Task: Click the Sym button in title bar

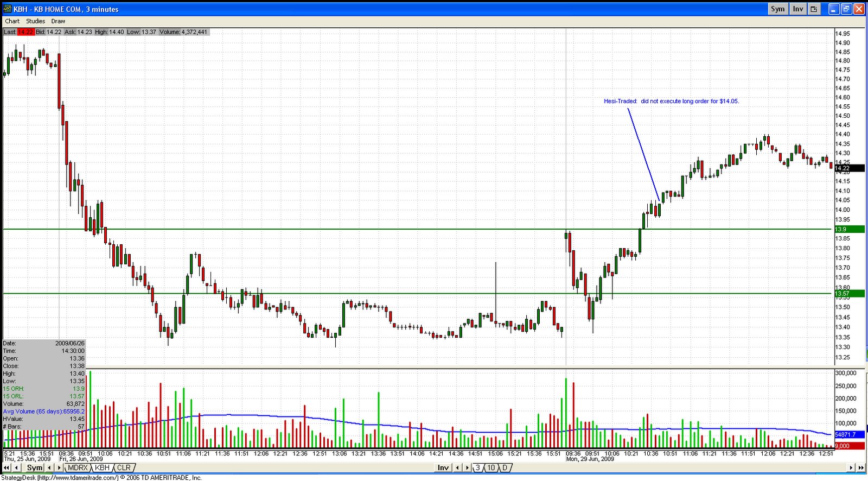Action: [x=777, y=9]
